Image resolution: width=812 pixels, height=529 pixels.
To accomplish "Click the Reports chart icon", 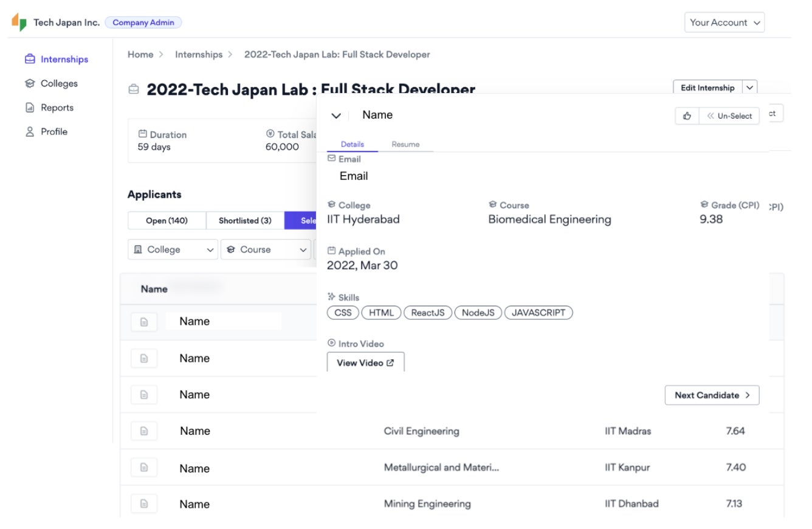I will pyautogui.click(x=30, y=108).
